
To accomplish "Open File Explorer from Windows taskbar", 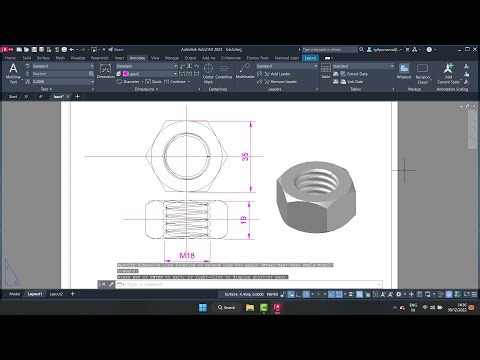I will point(250,307).
